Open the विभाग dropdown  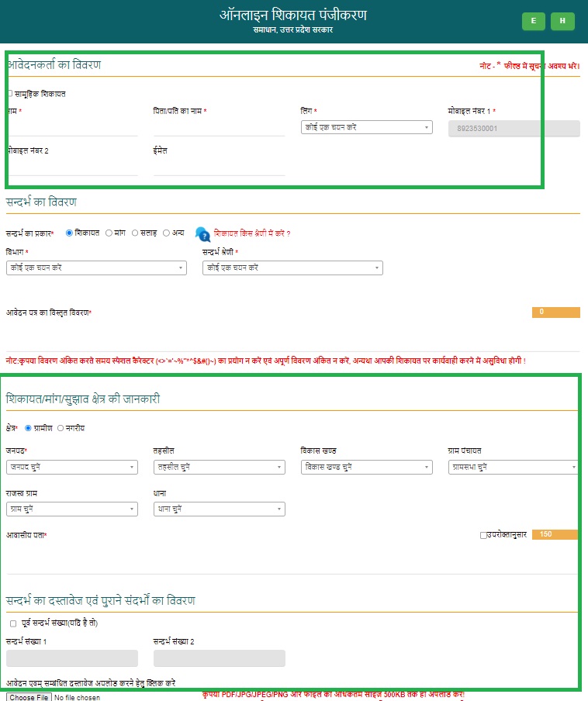coord(96,268)
